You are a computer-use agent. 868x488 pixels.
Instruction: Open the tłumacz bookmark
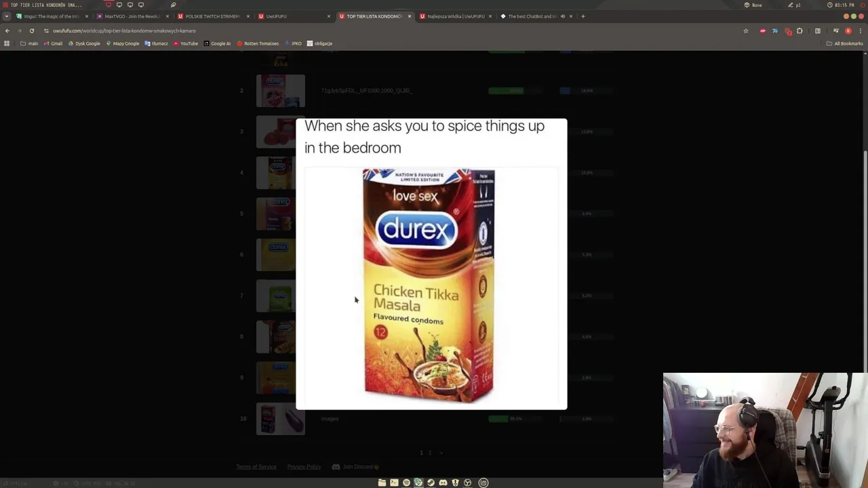tap(157, 43)
